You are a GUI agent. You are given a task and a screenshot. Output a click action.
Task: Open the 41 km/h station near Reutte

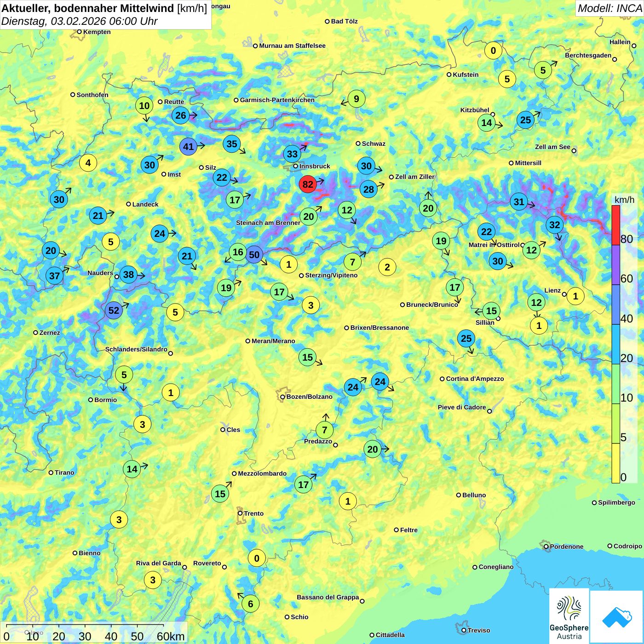[188, 147]
